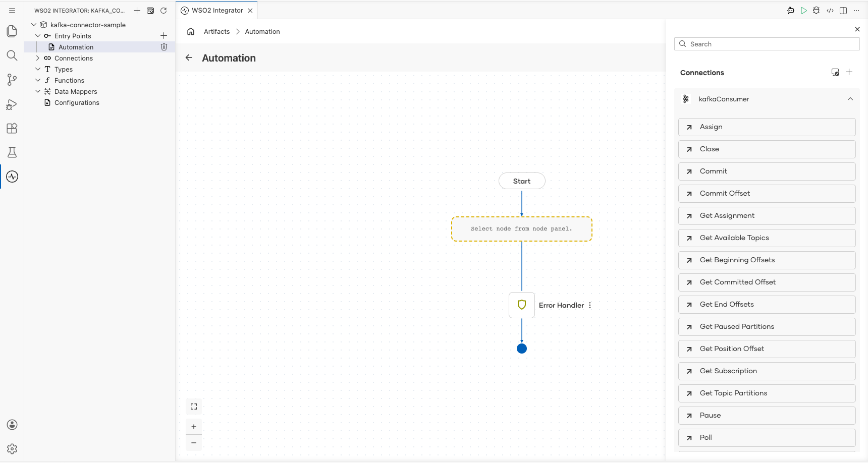Add the Get Paused Partitions action
Image resolution: width=868 pixels, height=463 pixels.
click(767, 327)
